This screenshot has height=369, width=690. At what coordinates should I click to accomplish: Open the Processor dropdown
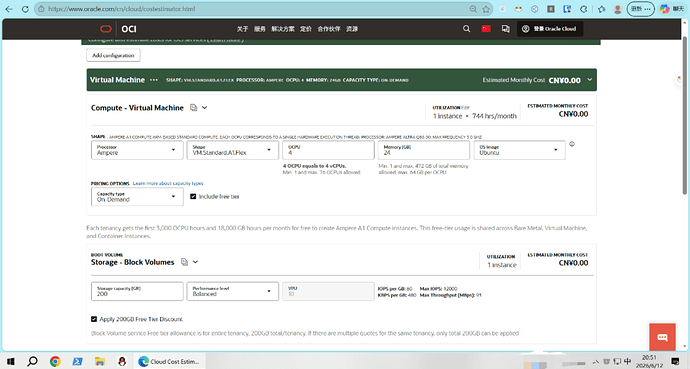coord(137,150)
